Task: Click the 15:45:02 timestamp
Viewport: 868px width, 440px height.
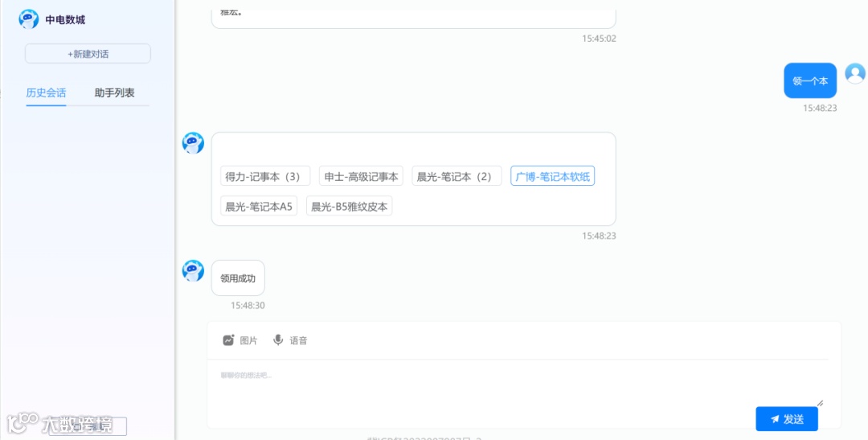Action: pos(599,39)
